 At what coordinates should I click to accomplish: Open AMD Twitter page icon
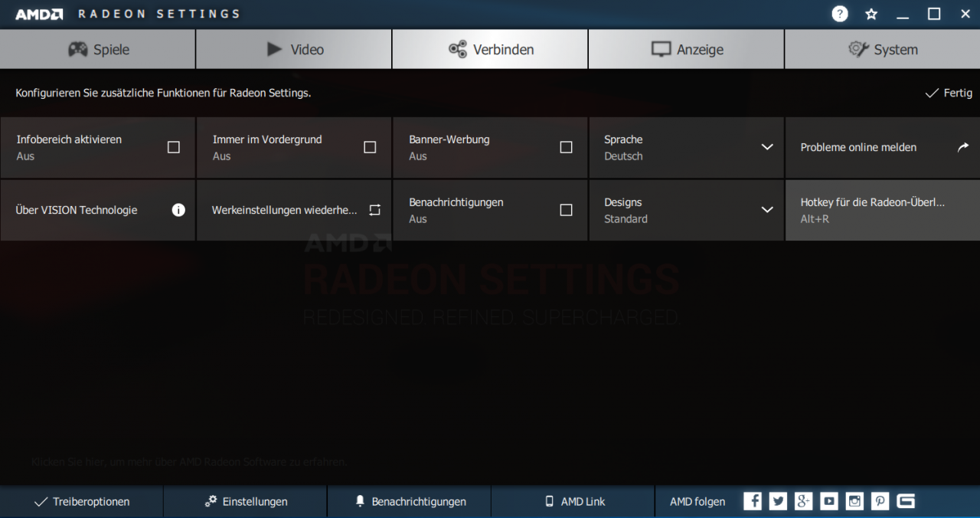(778, 501)
